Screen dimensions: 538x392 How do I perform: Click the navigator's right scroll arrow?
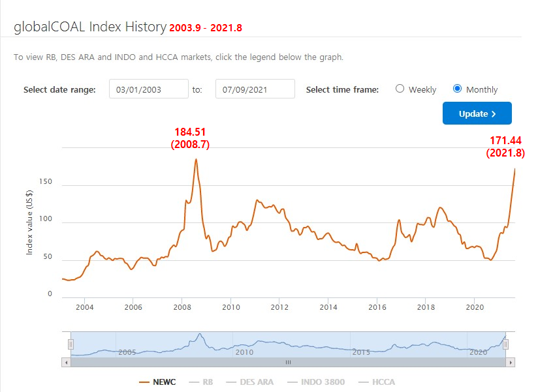(511, 362)
